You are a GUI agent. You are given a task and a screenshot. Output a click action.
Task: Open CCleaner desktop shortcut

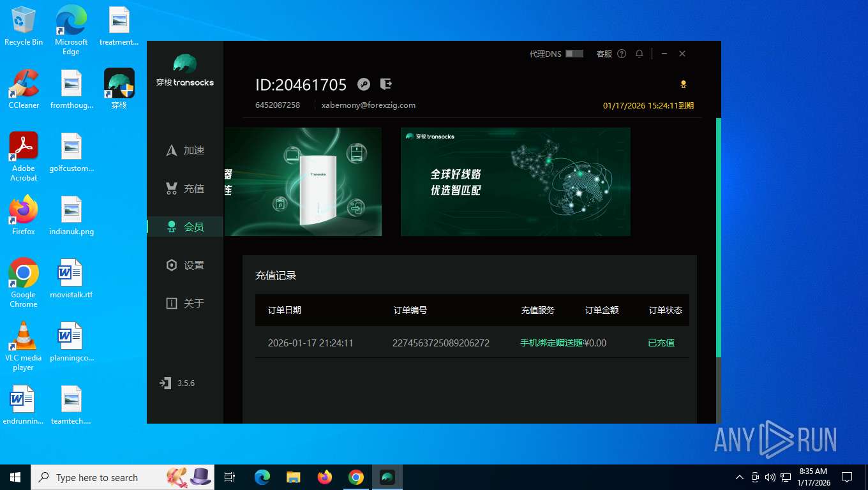tap(24, 89)
